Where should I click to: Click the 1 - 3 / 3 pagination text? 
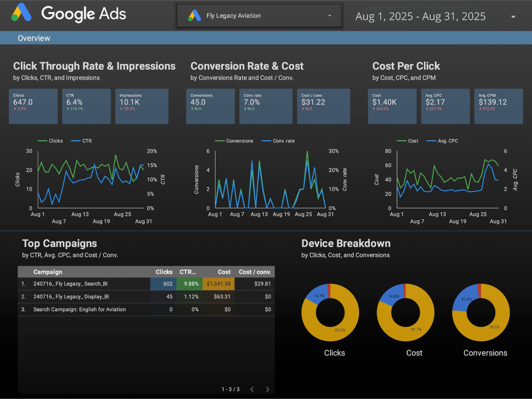pyautogui.click(x=231, y=389)
